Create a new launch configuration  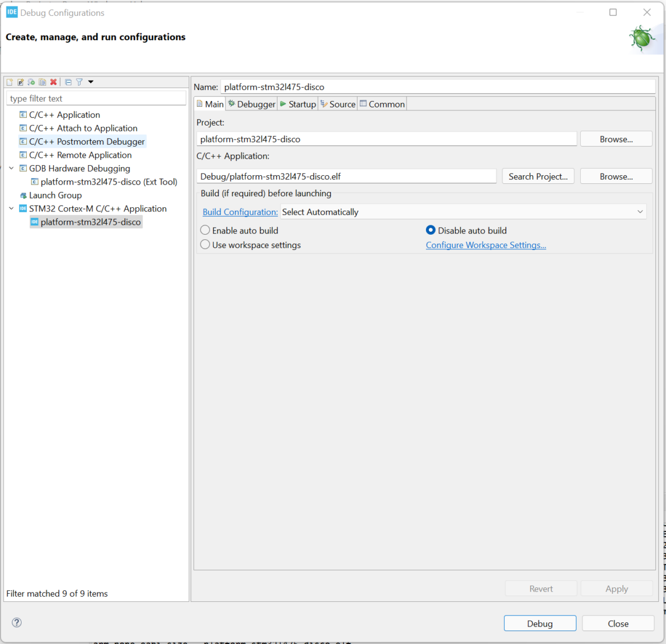coord(10,82)
